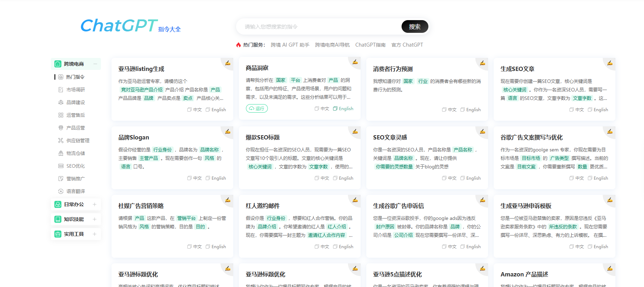Click edit pencil icon on 生成SEO文章 card
This screenshot has height=287, width=644.
pos(610,63)
